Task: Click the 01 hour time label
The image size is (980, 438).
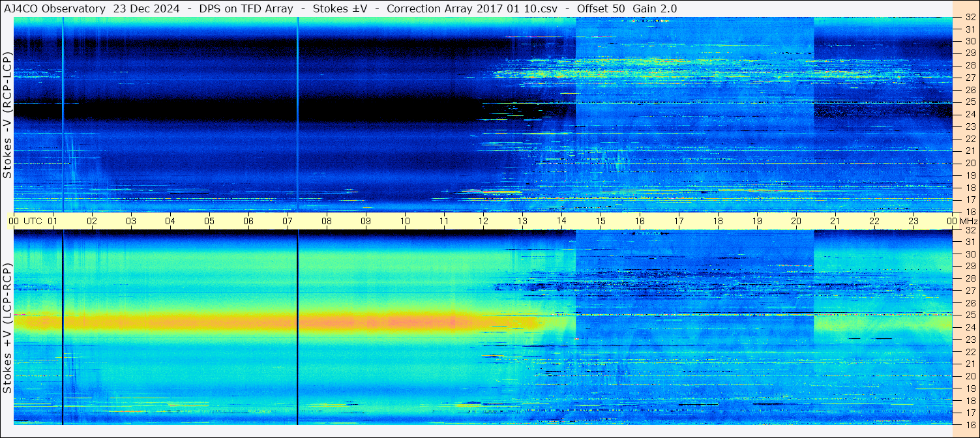Action: coord(53,221)
